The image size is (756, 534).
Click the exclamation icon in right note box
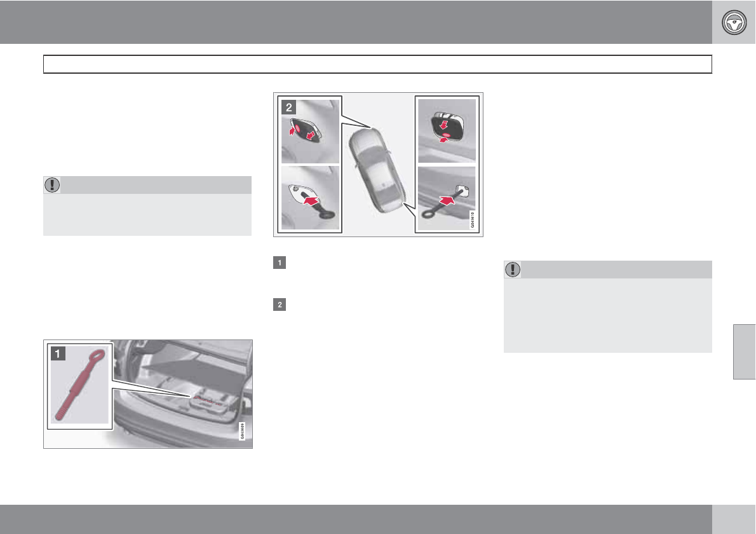tap(513, 269)
